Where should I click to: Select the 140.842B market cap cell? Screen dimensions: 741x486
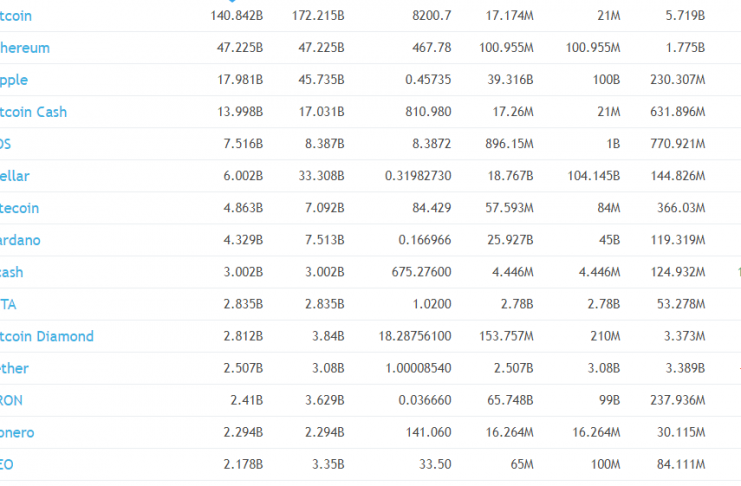[236, 16]
